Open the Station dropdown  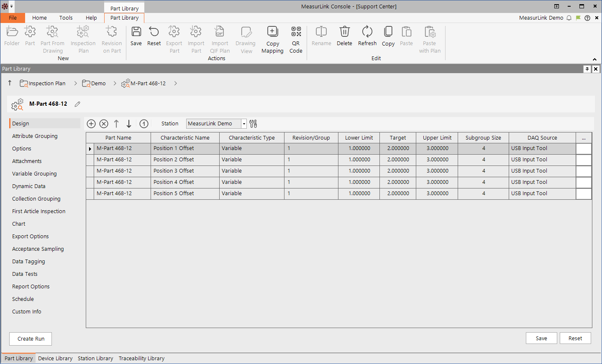coord(244,124)
